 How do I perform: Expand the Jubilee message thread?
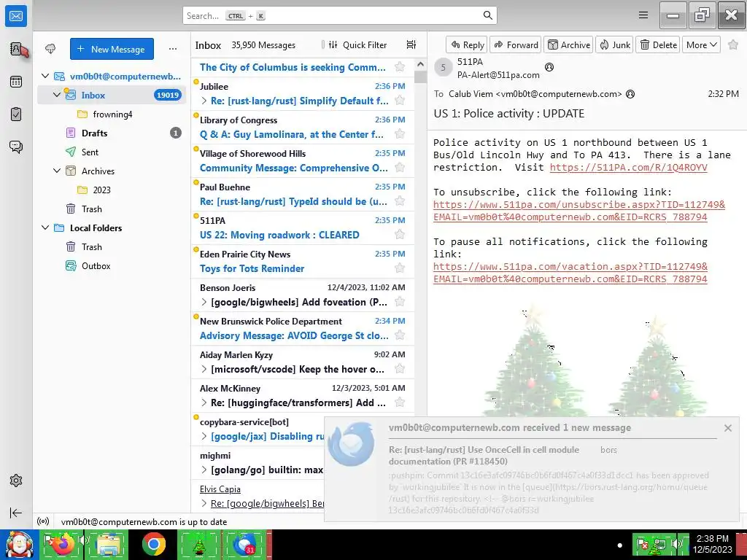tap(204, 101)
